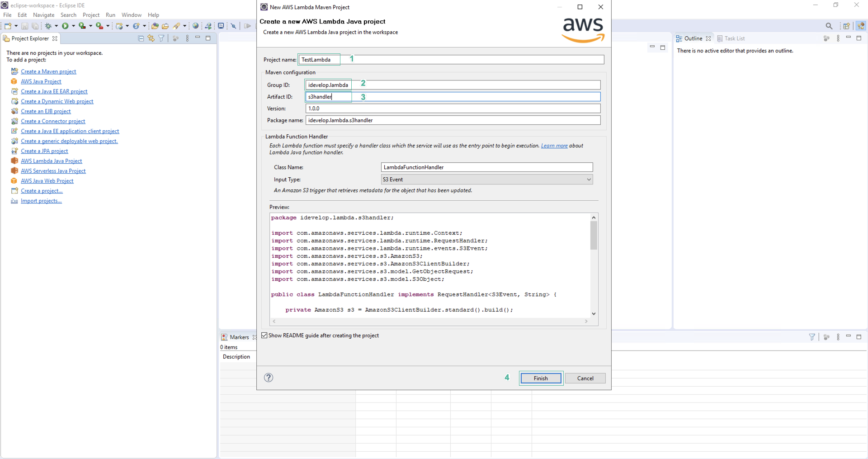Click the preview scrollbar down arrow
This screenshot has height=459, width=868.
coord(594,313)
